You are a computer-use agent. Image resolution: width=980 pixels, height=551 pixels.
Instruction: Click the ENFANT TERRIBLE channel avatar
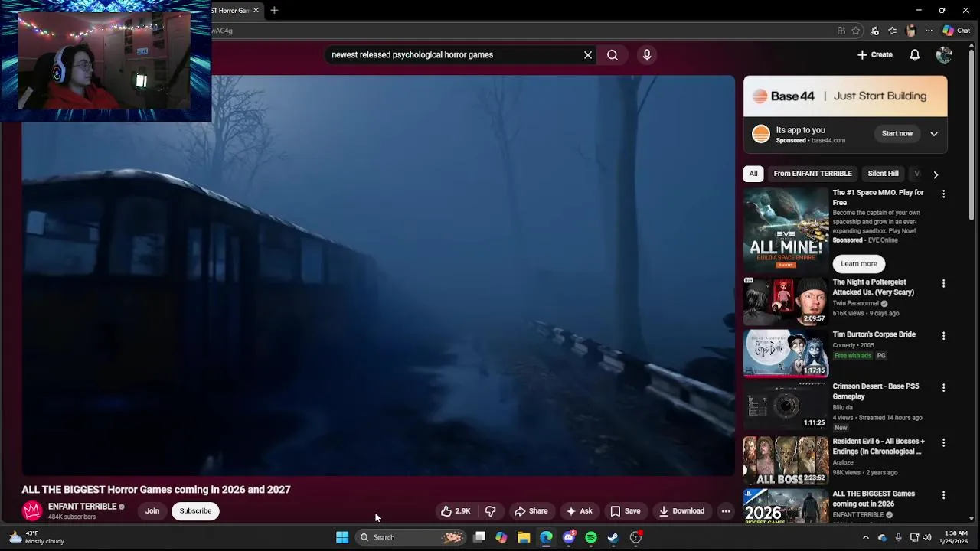[31, 511]
